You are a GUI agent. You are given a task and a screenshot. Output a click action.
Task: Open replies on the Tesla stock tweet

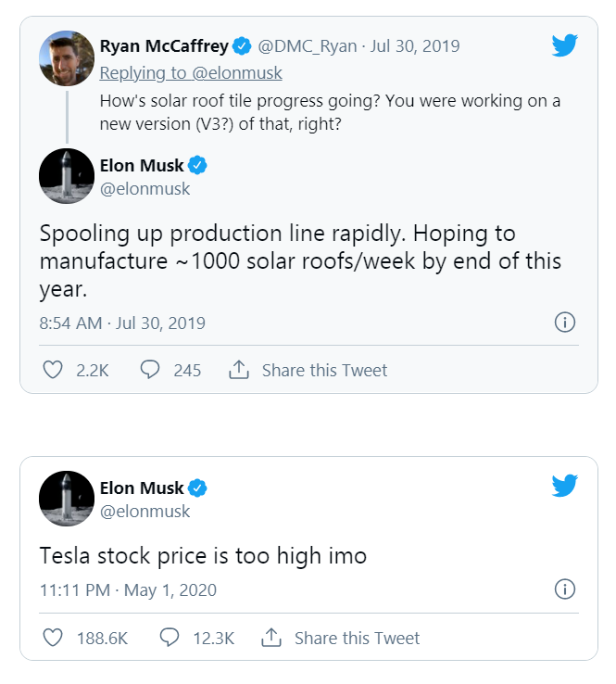coord(169,638)
